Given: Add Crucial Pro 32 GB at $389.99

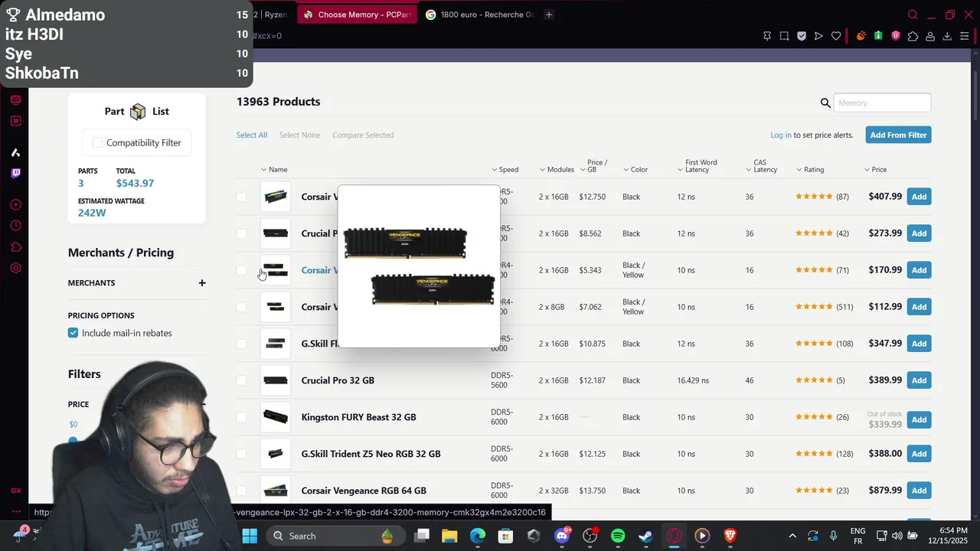Looking at the screenshot, I should click(x=919, y=380).
